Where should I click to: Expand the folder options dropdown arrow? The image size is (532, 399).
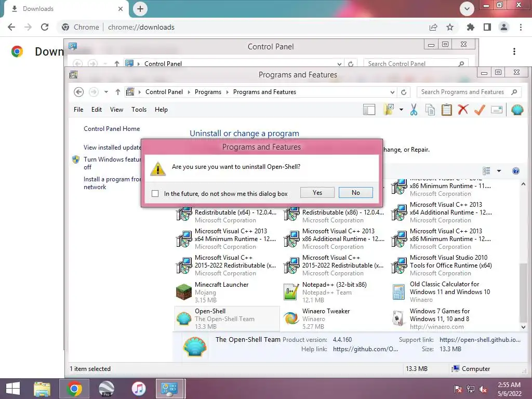coord(401,110)
